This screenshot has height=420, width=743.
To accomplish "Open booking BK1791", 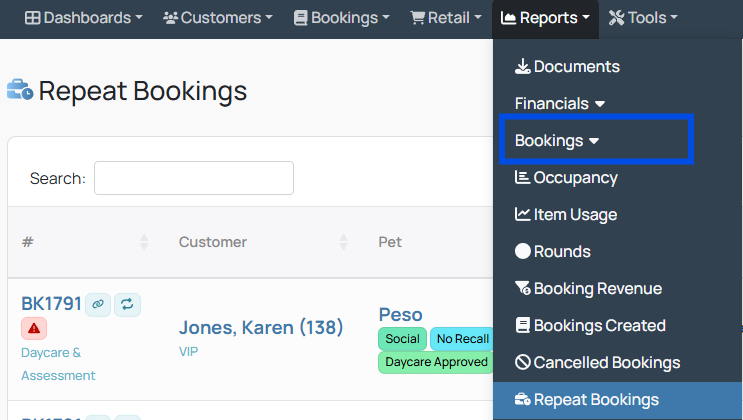I will tap(51, 304).
